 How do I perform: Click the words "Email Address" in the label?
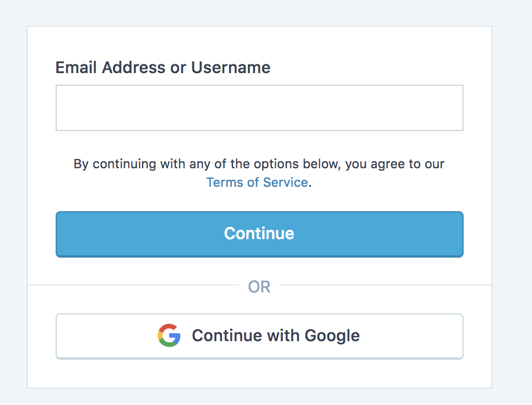[110, 67]
